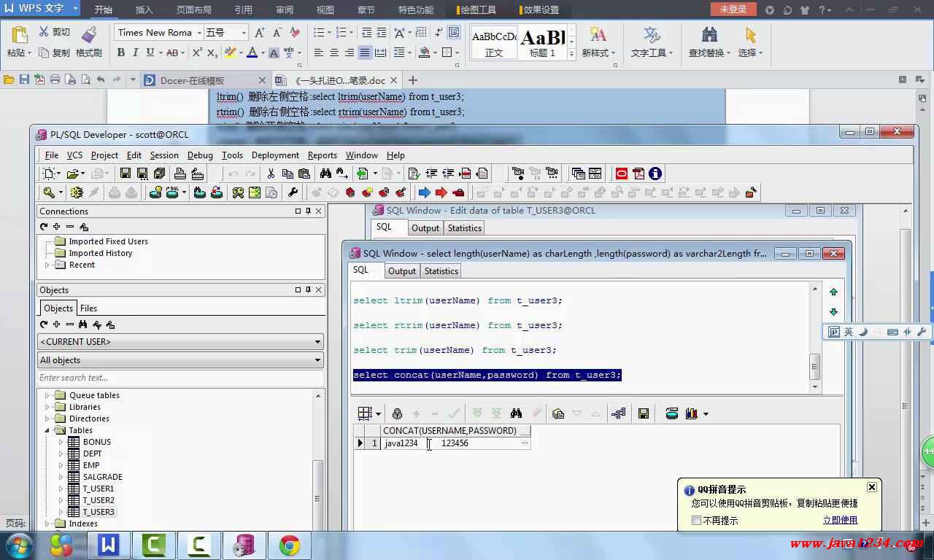Open the WPS font name dropdown
The height and width of the screenshot is (560, 934).
pyautogui.click(x=199, y=33)
